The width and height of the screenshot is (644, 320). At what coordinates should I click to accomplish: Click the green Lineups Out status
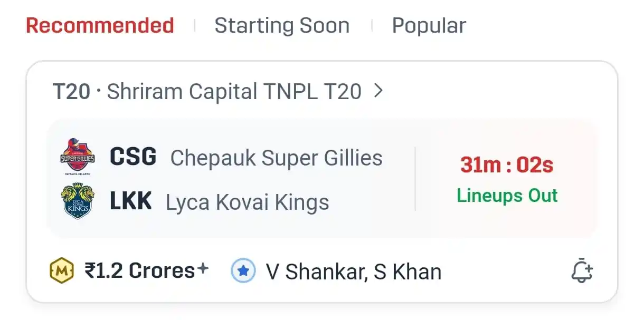tap(507, 196)
